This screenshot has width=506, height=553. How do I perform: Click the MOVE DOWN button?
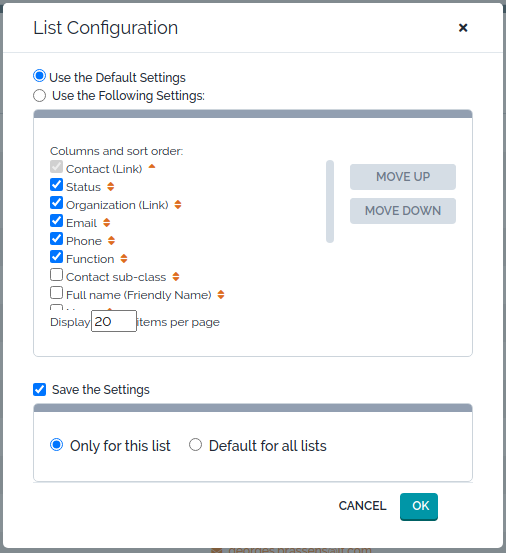403,211
